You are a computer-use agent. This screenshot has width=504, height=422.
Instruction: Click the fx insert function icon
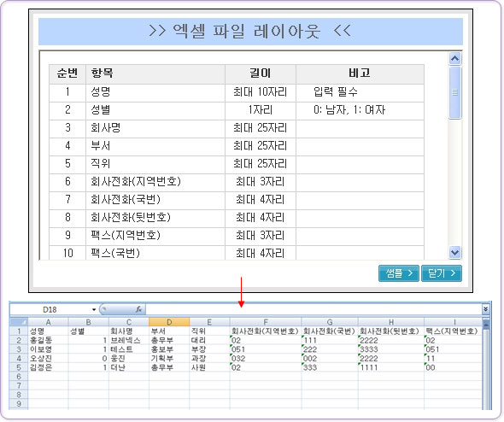[138, 309]
